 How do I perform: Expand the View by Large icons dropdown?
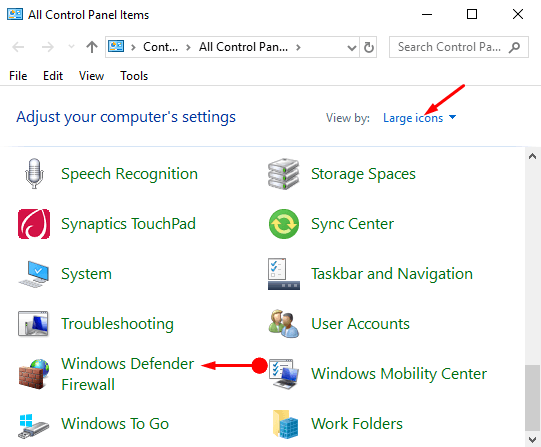click(420, 118)
